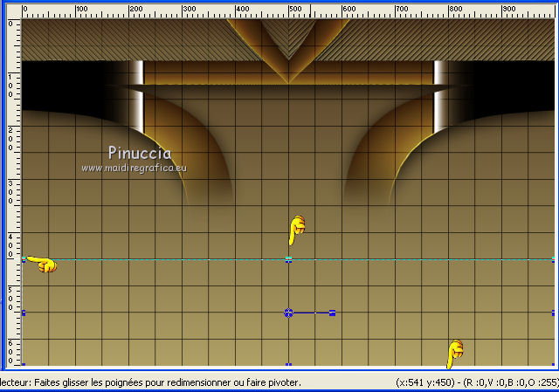This screenshot has width=559, height=392.
Task: Click the middle-left selection handle
Action: click(x=24, y=313)
